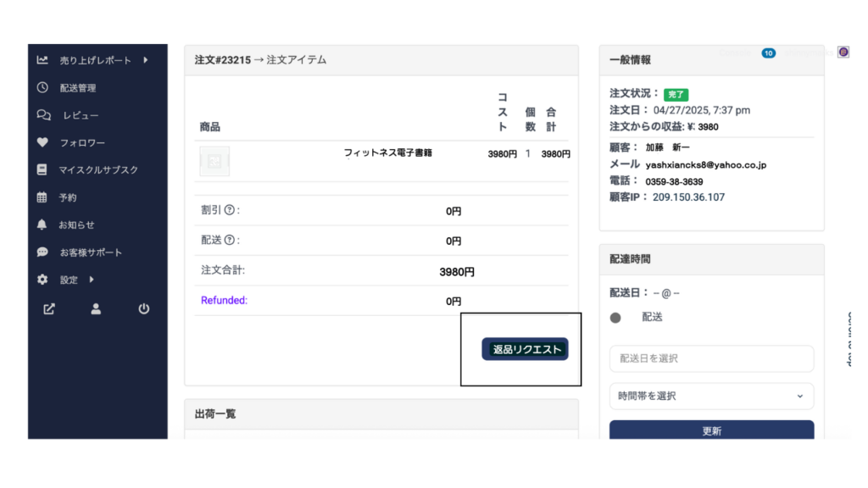Screen dimensions: 868x488
Task: Expand the 設定 submenu arrow
Action: [92, 280]
